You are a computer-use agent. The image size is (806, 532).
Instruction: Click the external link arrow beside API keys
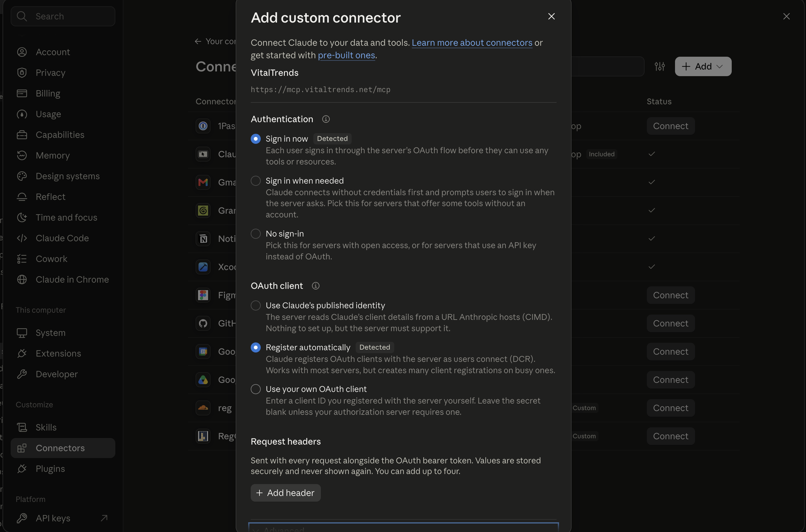coord(104,518)
